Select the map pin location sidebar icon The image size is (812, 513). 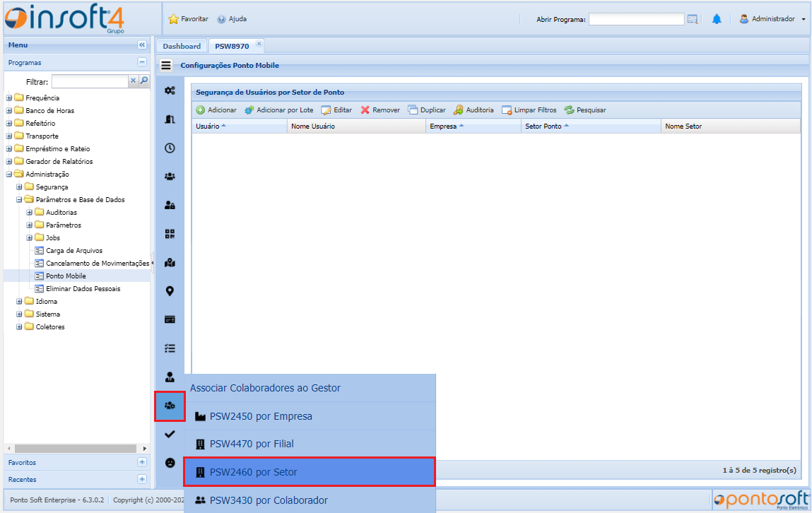(x=170, y=291)
